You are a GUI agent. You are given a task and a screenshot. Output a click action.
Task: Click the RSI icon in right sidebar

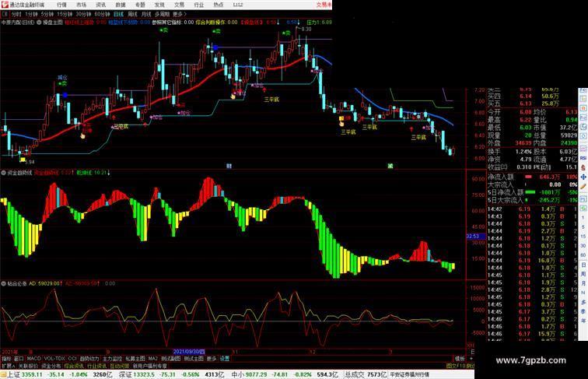click(583, 158)
